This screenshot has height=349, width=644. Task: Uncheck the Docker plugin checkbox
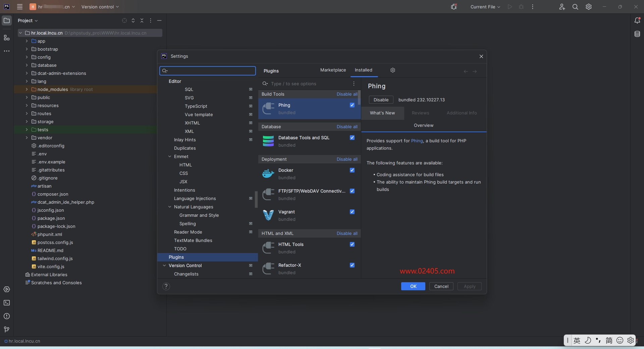coord(352,170)
